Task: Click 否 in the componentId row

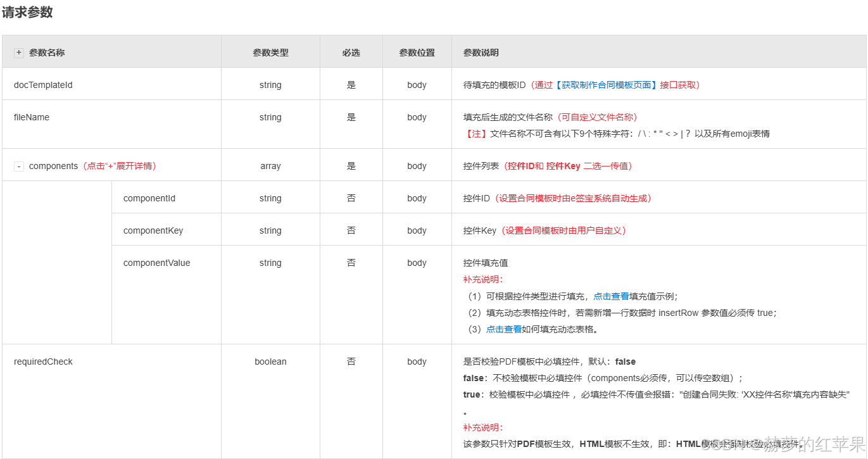Action: (x=351, y=198)
